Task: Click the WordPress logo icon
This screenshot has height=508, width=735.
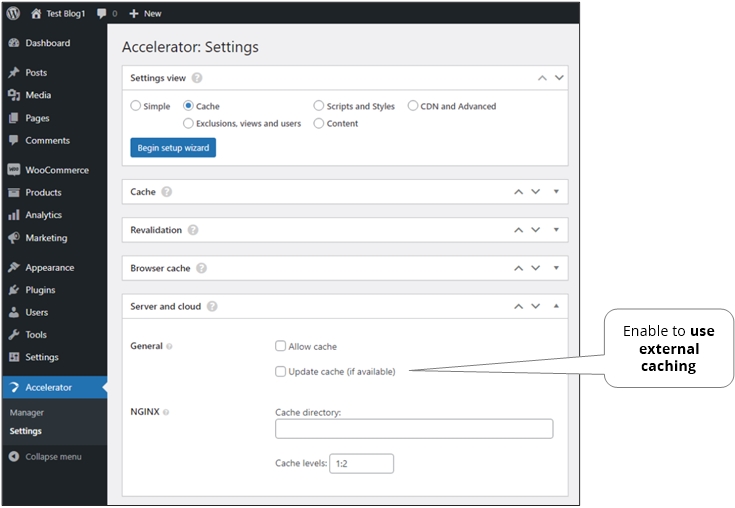Action: 13,13
